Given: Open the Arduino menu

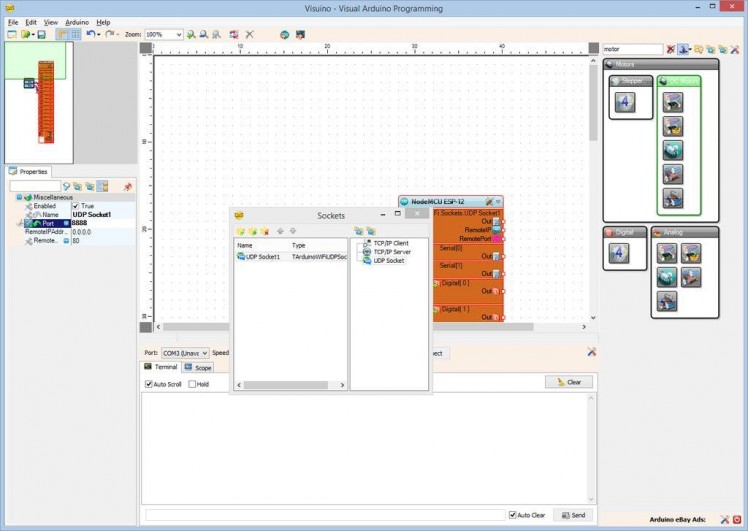Looking at the screenshot, I should pos(77,21).
